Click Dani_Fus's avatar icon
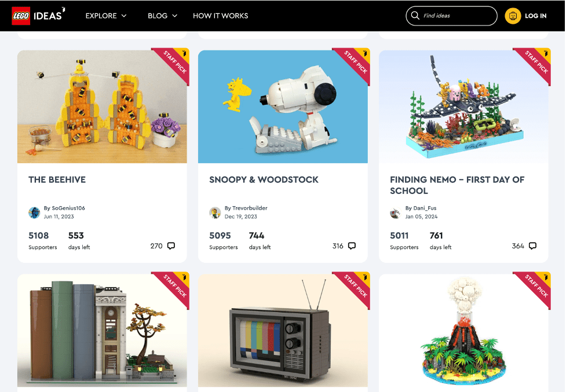 [396, 213]
